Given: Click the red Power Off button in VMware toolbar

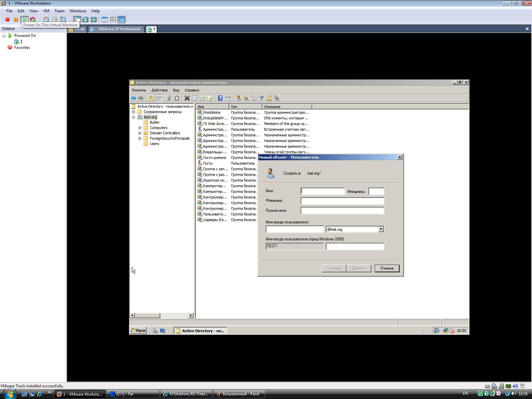Looking at the screenshot, I should click(7, 20).
